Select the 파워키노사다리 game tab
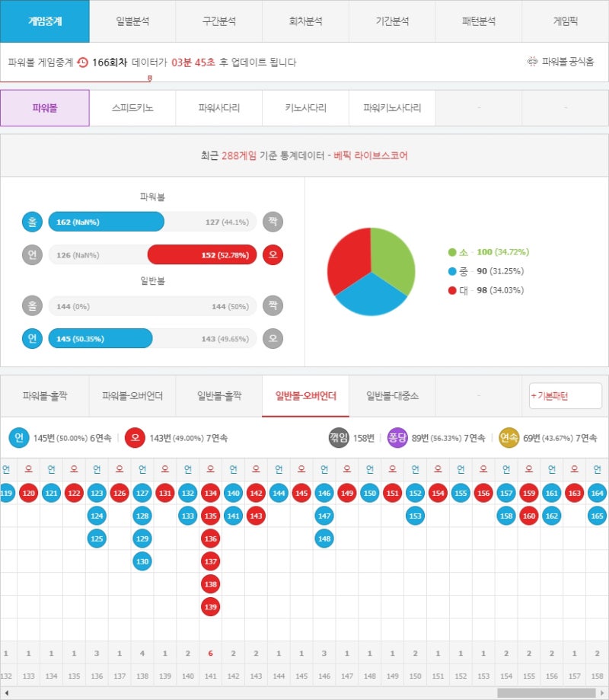The image size is (609, 700). (392, 107)
